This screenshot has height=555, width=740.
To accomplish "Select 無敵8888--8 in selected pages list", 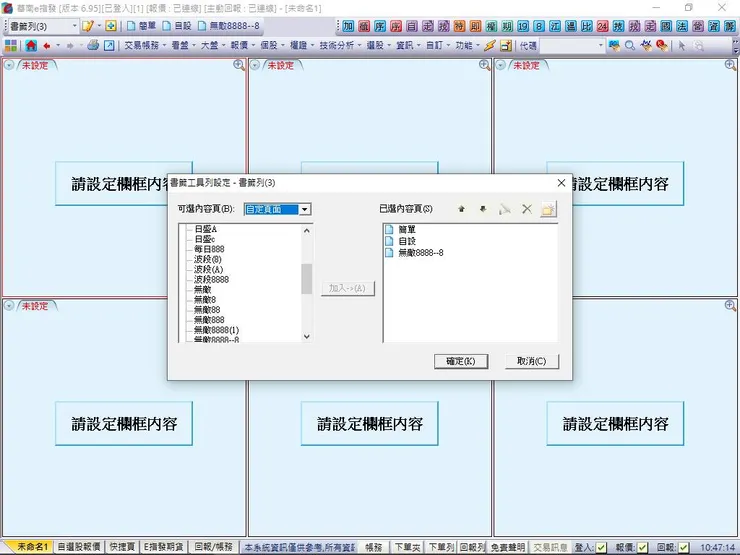I will [x=421, y=253].
